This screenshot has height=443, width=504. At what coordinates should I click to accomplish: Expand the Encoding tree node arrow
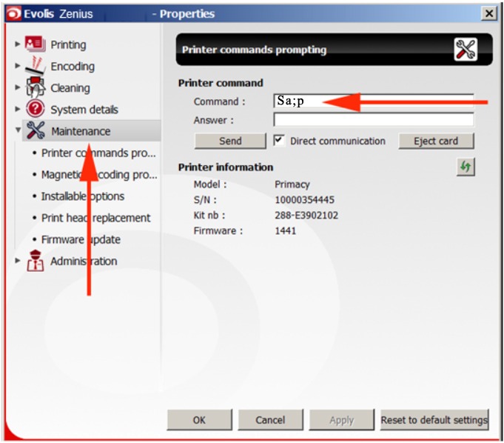click(18, 66)
